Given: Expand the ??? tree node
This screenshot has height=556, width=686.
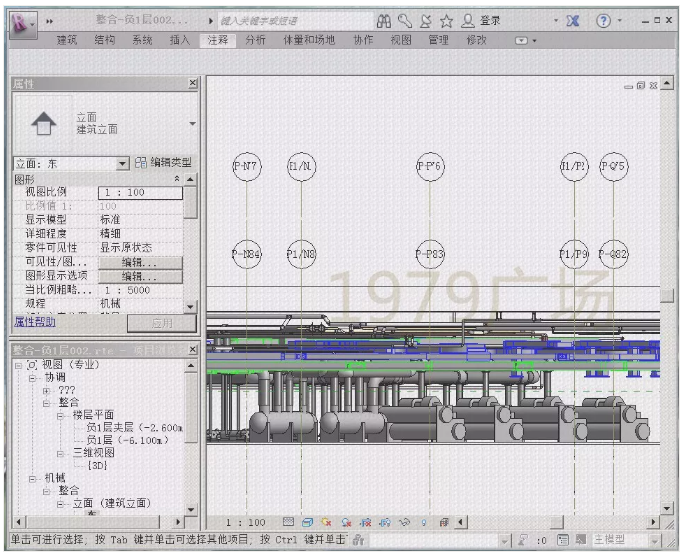Looking at the screenshot, I should (46, 390).
